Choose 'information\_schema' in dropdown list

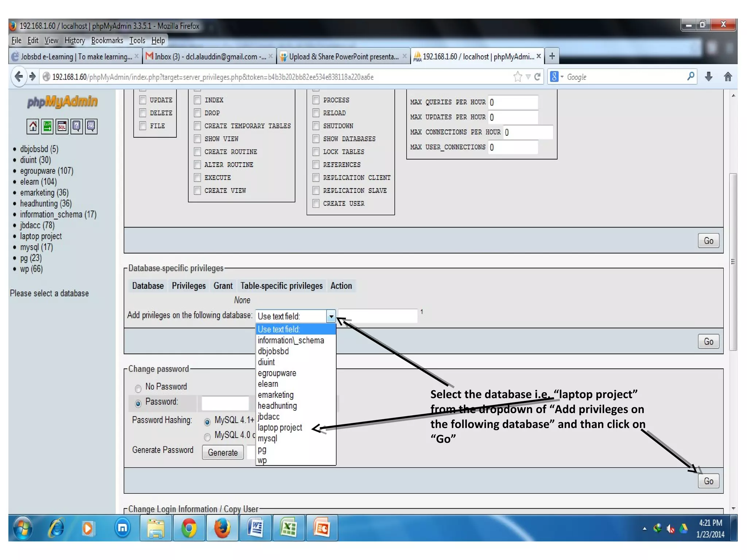296,340
